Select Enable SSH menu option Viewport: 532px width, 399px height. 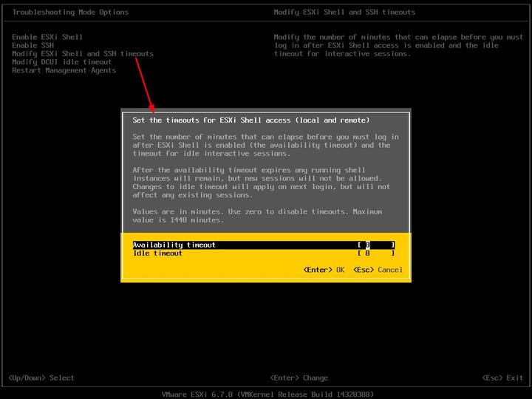click(x=33, y=46)
